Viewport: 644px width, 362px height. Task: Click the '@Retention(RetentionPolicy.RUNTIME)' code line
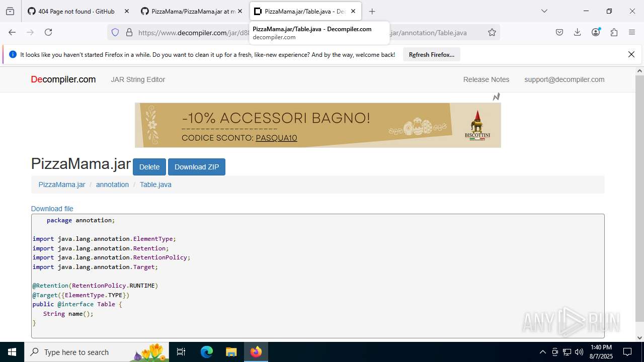tap(96, 286)
